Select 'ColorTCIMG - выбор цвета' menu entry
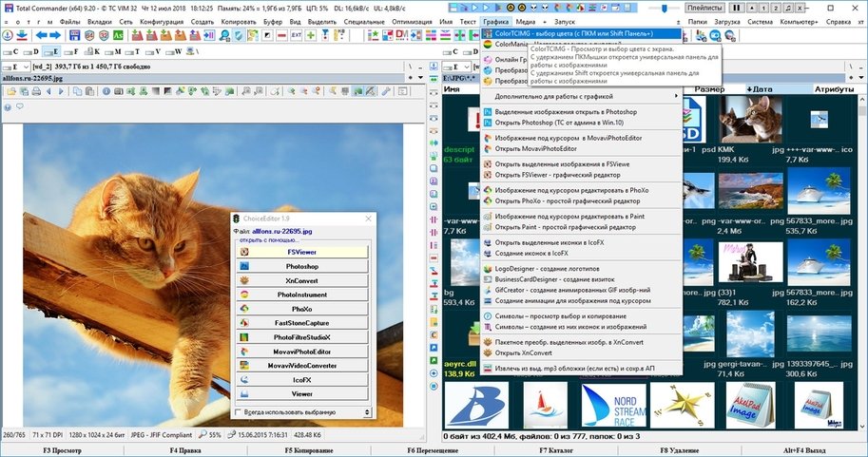The image size is (868, 457). pos(581,33)
